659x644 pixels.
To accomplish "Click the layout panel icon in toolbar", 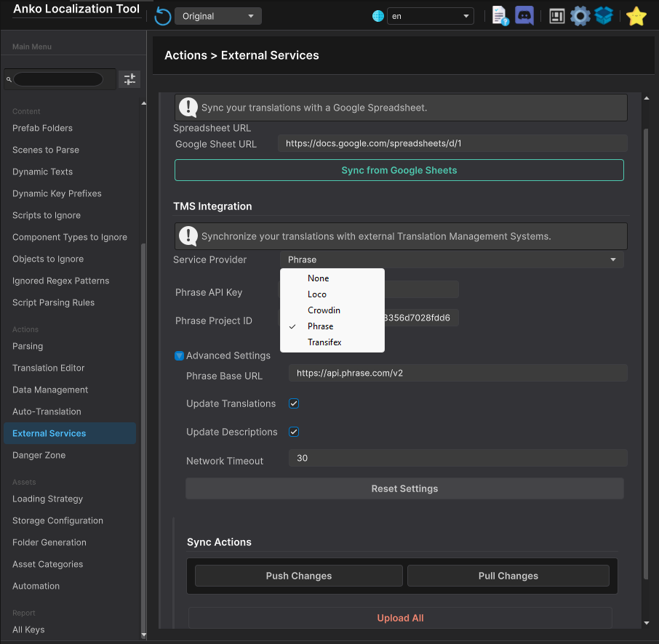I will [x=557, y=16].
